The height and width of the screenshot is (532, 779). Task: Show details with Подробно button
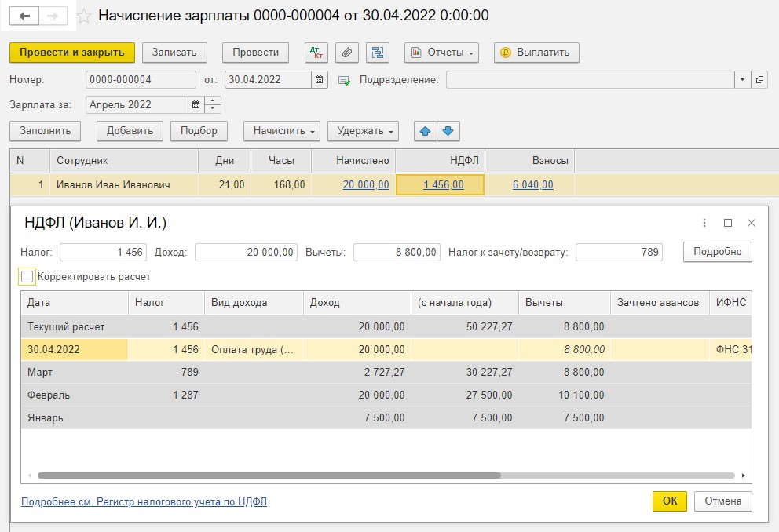(718, 252)
